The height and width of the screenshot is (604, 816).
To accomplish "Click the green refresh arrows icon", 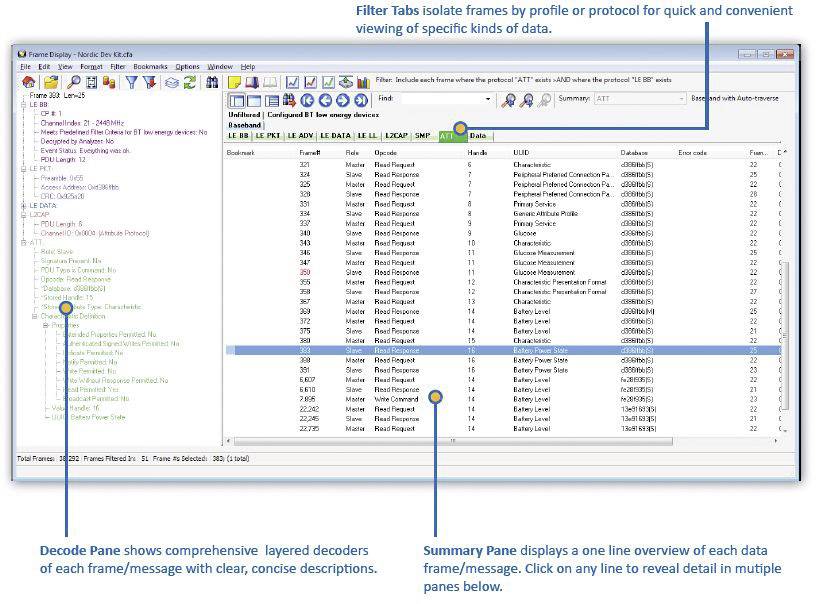I will (x=187, y=82).
